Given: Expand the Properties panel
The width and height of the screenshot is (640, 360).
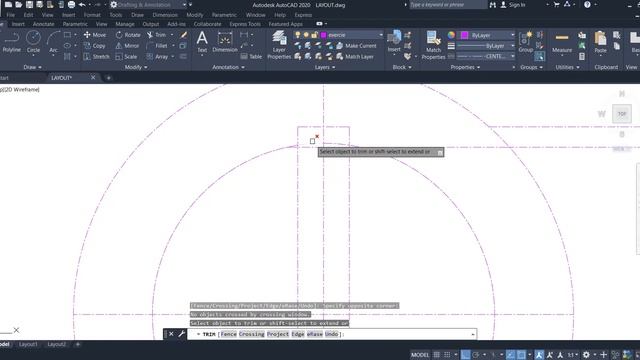Looking at the screenshot, I should 465,67.
